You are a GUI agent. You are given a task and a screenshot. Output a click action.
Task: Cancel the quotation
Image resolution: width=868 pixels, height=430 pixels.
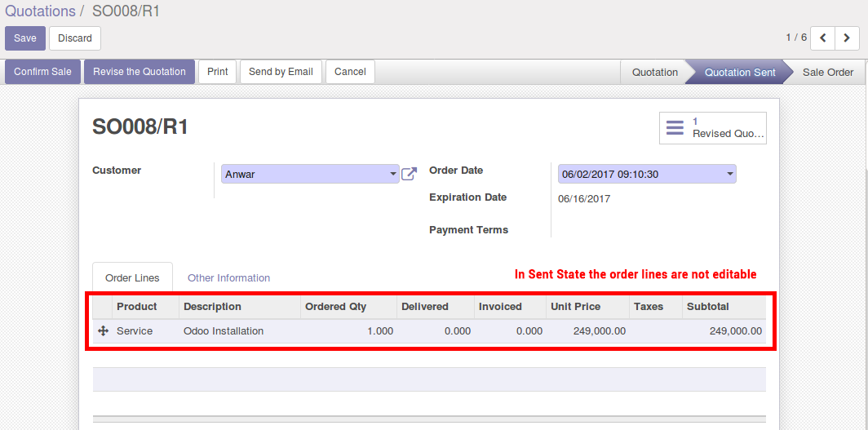(351, 72)
